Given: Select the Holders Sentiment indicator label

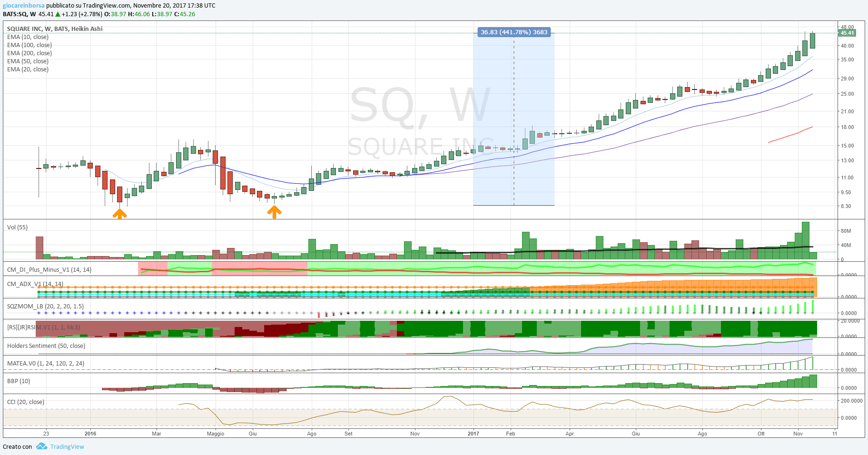Looking at the screenshot, I should point(46,346).
